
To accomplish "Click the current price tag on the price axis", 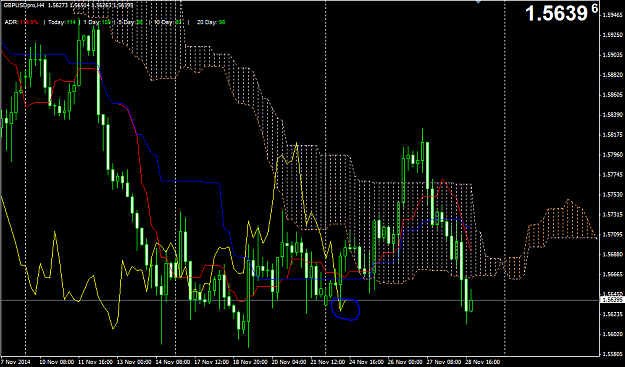I will click(x=612, y=300).
